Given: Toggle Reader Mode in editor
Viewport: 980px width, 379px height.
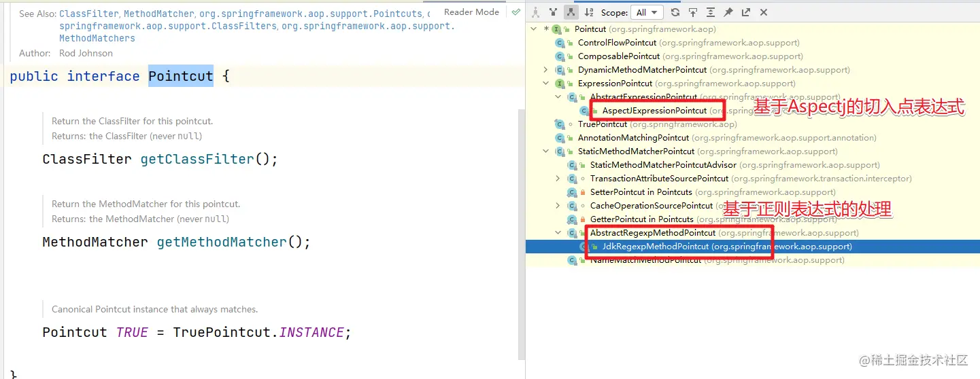Looking at the screenshot, I should point(471,12).
